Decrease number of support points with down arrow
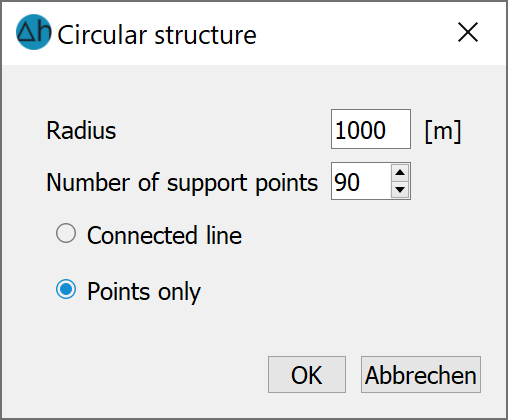The height and width of the screenshot is (420, 508). [x=400, y=190]
